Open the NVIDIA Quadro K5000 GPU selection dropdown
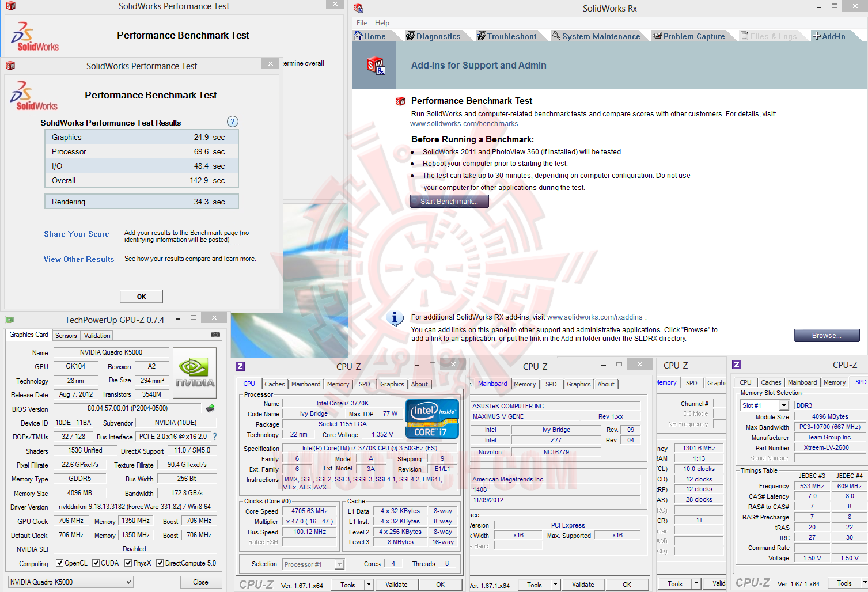The width and height of the screenshot is (868, 592). (71, 582)
